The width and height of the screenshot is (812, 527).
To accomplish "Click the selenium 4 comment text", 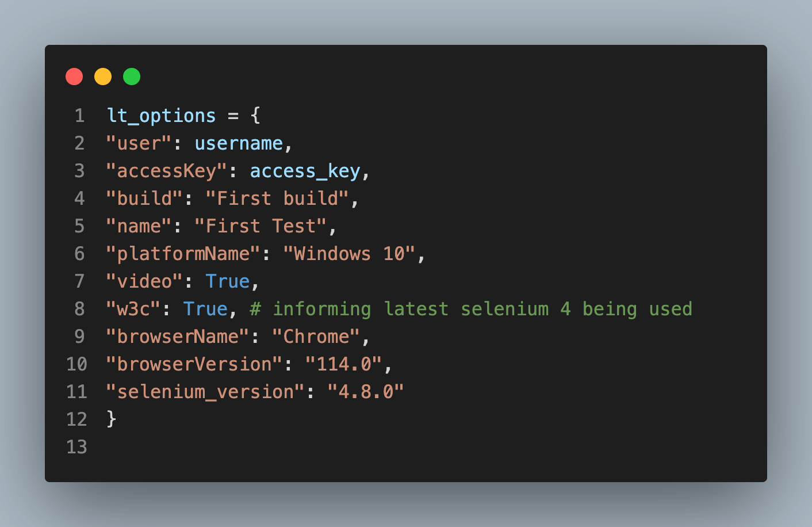I will pyautogui.click(x=471, y=309).
